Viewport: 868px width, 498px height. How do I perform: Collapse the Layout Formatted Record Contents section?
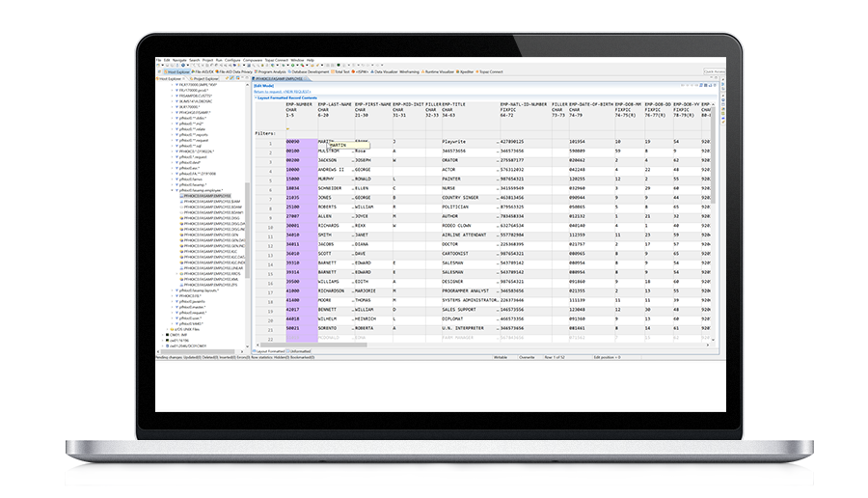point(255,97)
